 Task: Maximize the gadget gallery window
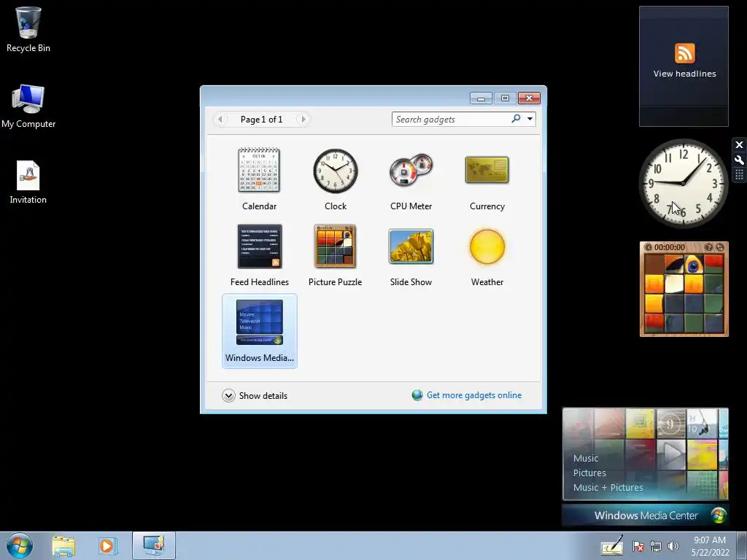505,98
